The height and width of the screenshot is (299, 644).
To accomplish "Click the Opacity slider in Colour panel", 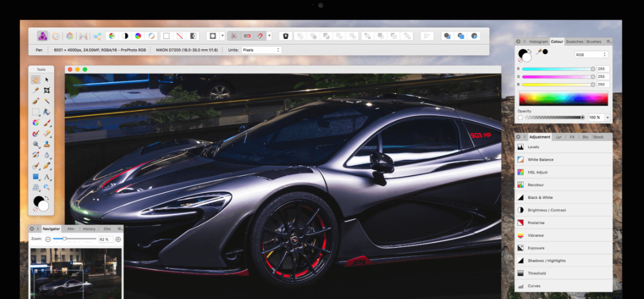I will coord(555,118).
